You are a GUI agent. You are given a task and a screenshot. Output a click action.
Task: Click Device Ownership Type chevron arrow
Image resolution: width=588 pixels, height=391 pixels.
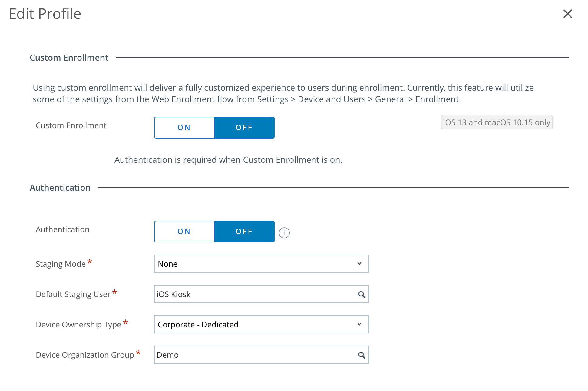[359, 324]
